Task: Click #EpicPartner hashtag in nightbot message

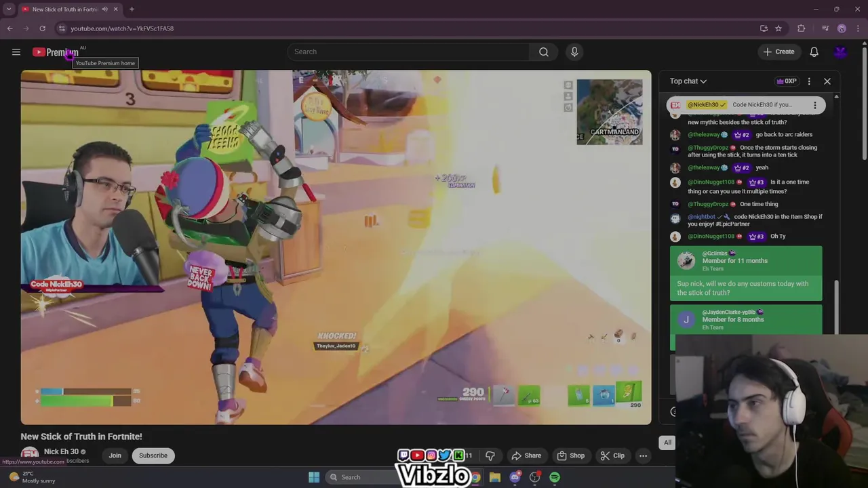Action: click(734, 224)
